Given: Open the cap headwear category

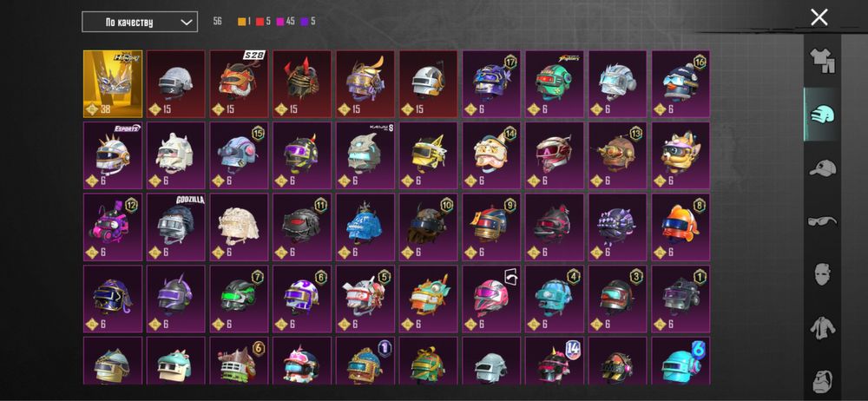Looking at the screenshot, I should tap(823, 168).
